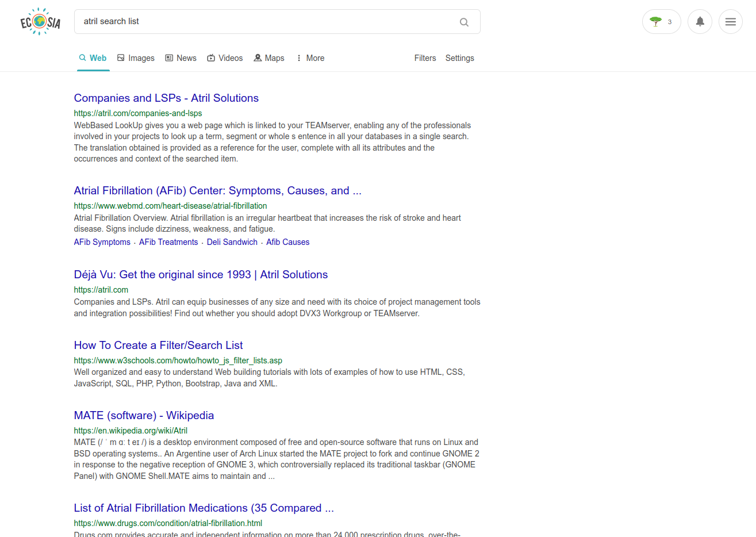Open 'List of Atrial Fibrillation Medications' result

[204, 508]
